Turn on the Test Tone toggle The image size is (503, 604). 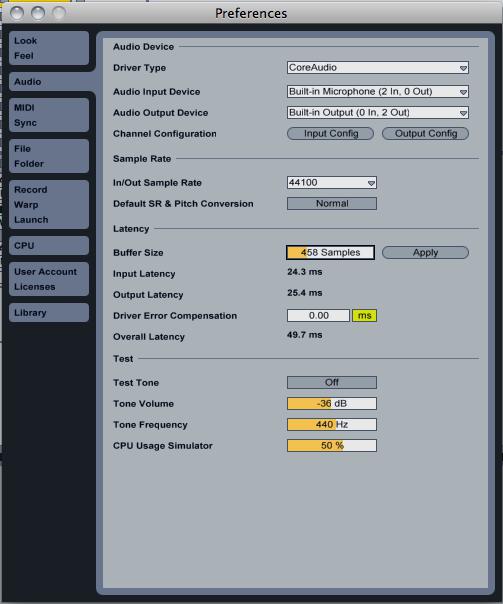click(x=332, y=383)
